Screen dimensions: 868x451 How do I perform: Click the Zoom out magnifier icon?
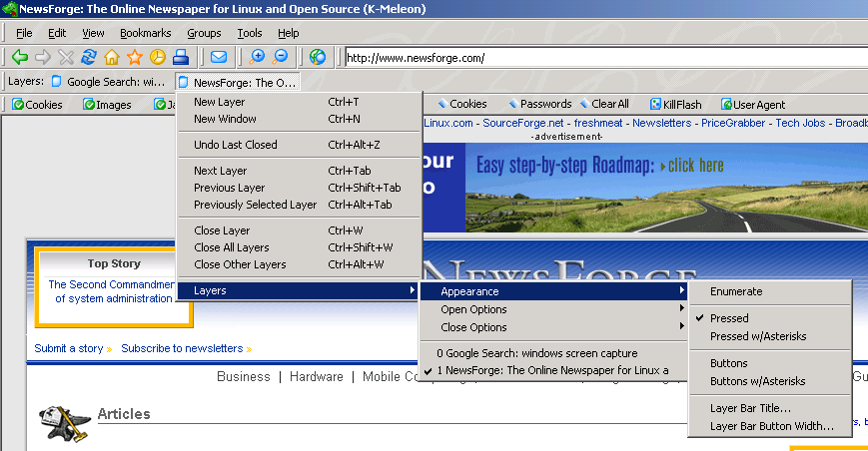point(280,57)
